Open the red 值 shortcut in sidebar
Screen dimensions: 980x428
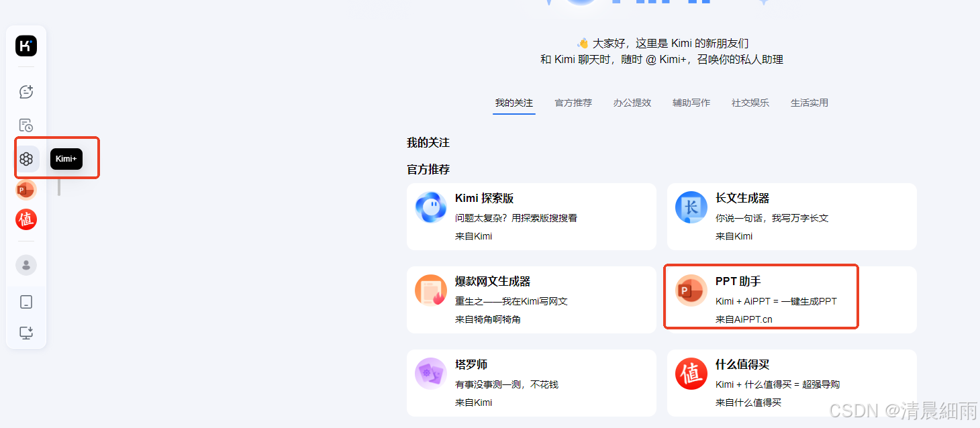pyautogui.click(x=26, y=219)
